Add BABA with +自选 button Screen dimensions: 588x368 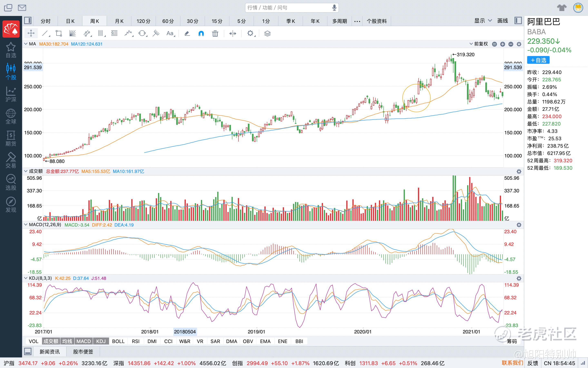[x=538, y=60]
